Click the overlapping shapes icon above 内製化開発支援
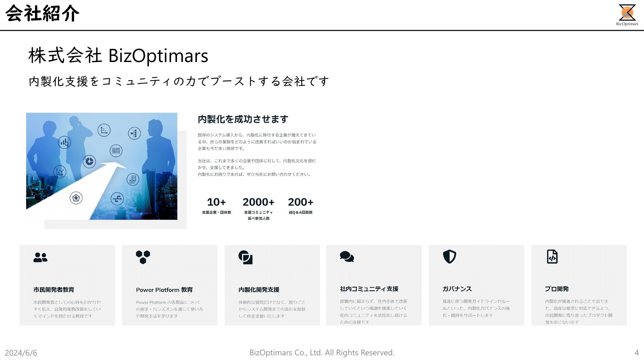Screen dimensions: 644x362 246,257
